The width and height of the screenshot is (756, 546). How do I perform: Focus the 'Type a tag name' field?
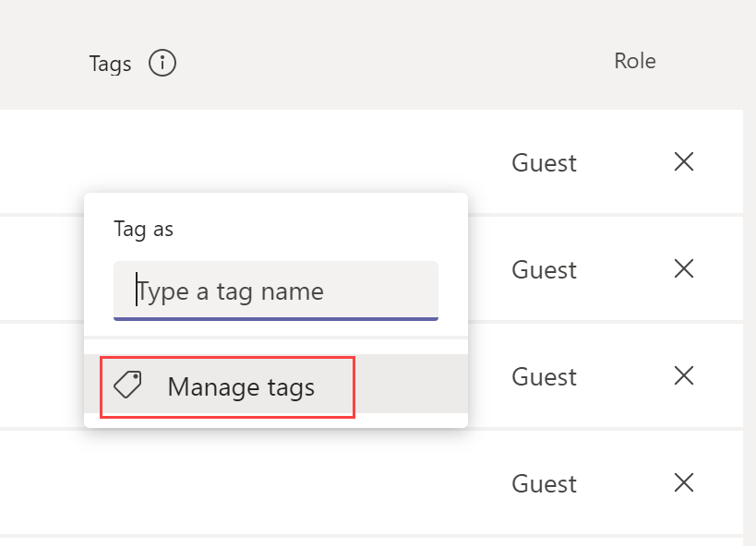tap(276, 291)
